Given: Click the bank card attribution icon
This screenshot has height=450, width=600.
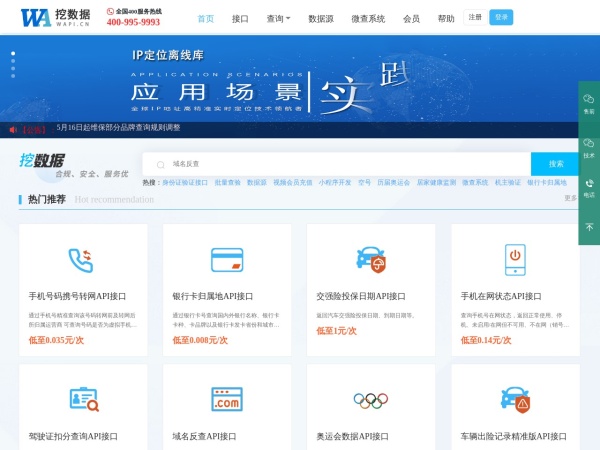Looking at the screenshot, I should [226, 260].
